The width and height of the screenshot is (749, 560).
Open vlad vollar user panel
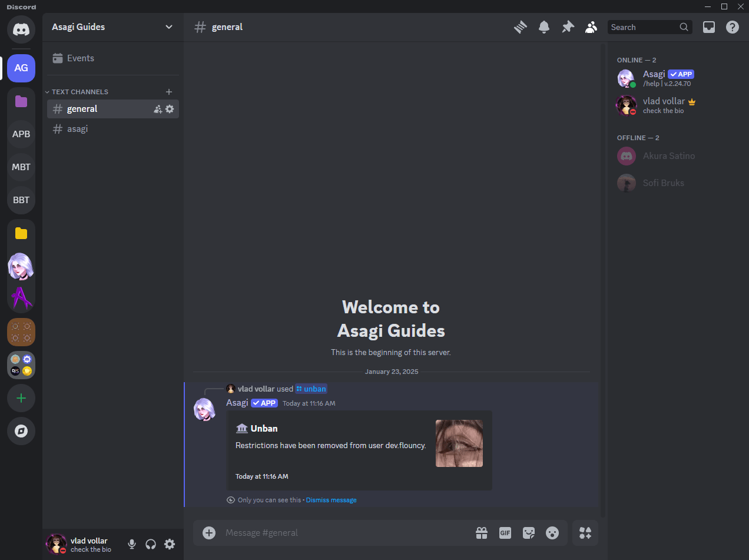pos(84,544)
